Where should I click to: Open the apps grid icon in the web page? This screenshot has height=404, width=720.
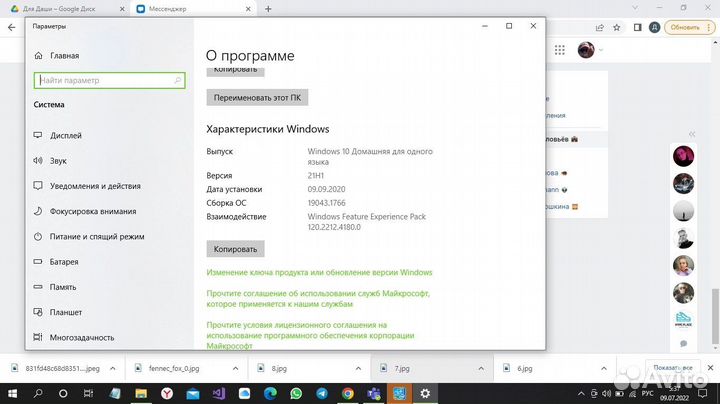pyautogui.click(x=560, y=50)
